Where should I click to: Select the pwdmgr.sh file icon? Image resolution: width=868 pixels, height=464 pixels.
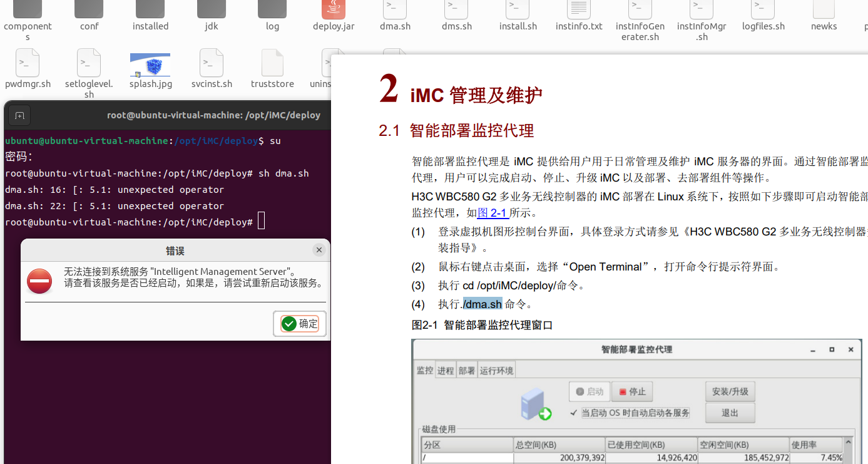click(x=28, y=63)
